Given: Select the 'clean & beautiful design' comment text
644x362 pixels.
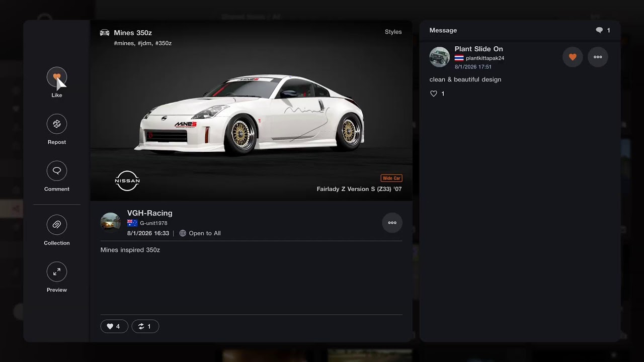Looking at the screenshot, I should coord(465,79).
